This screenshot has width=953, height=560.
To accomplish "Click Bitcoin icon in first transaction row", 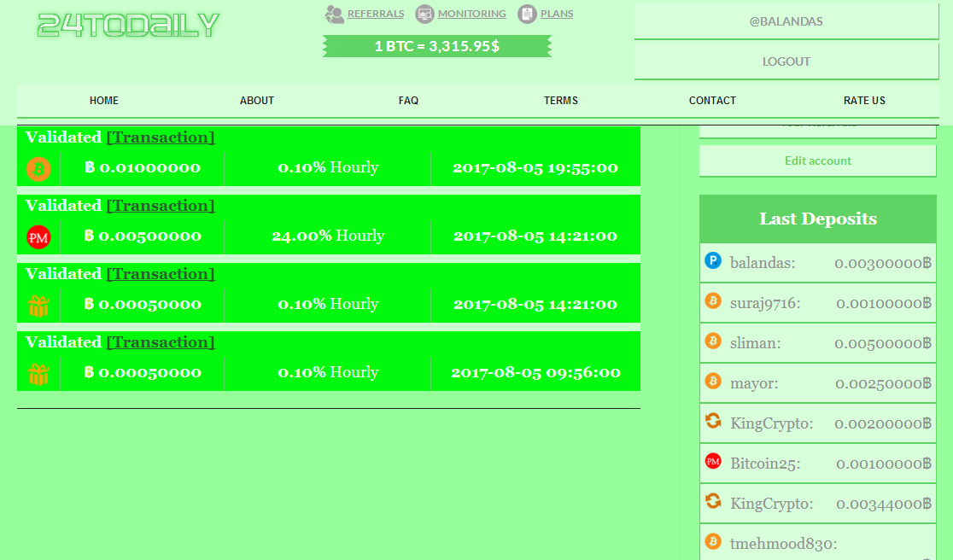I will point(38,169).
